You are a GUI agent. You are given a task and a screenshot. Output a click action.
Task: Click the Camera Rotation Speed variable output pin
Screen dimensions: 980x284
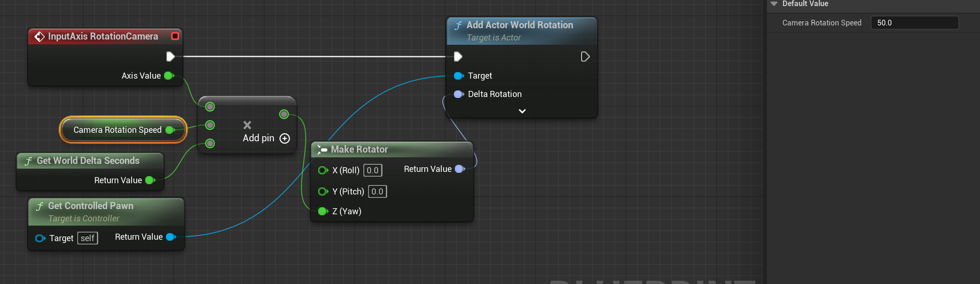coord(170,130)
